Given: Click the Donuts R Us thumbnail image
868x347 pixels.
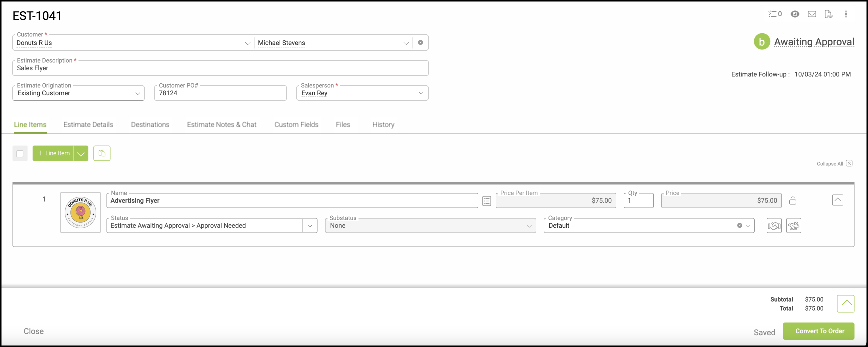Looking at the screenshot, I should tap(80, 212).
